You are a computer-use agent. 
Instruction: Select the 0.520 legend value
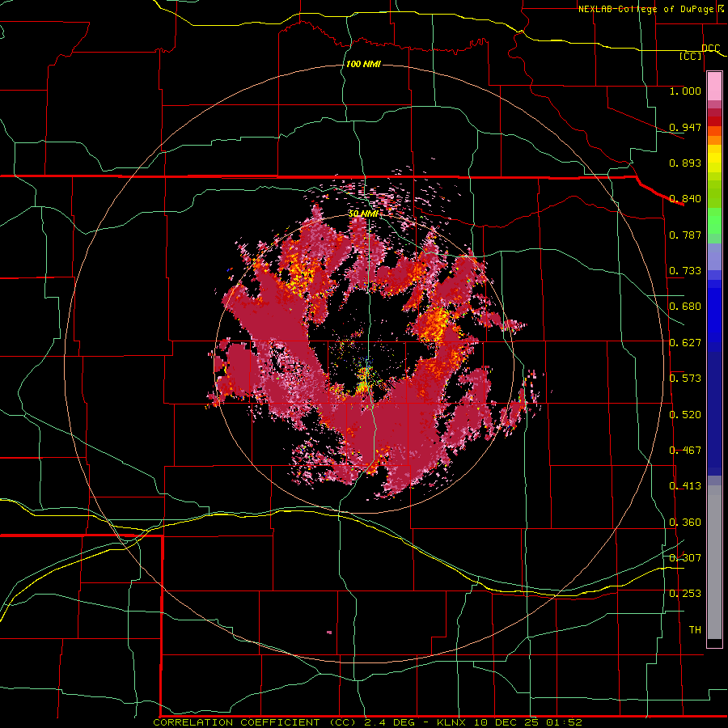click(x=685, y=415)
